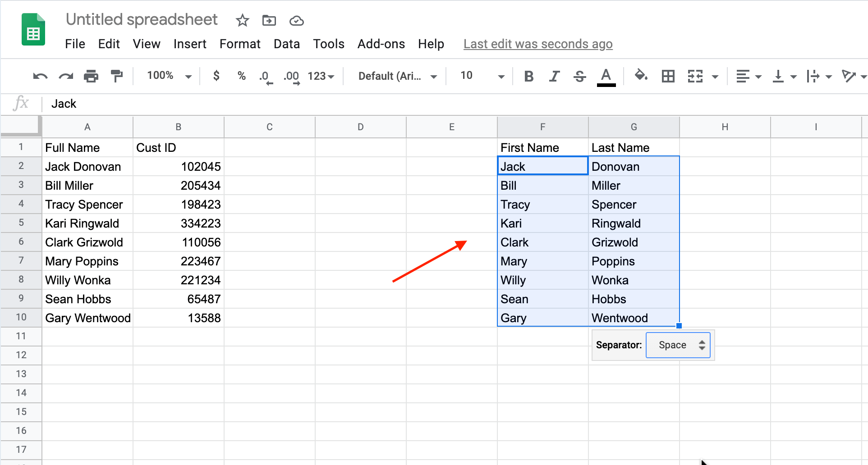This screenshot has width=868, height=465.
Task: Toggle bold formatting
Action: (528, 76)
